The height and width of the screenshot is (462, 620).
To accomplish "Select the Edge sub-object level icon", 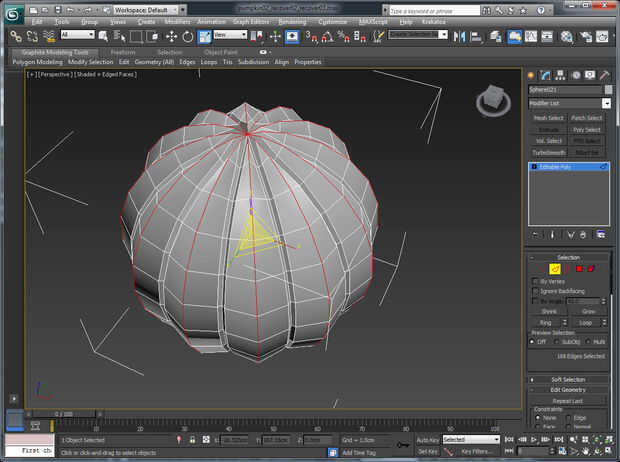I will coord(555,268).
